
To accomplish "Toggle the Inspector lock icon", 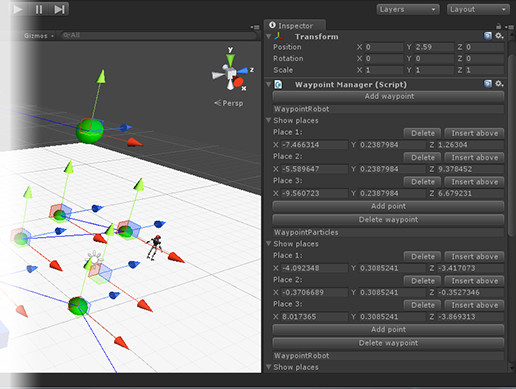I will pos(498,26).
